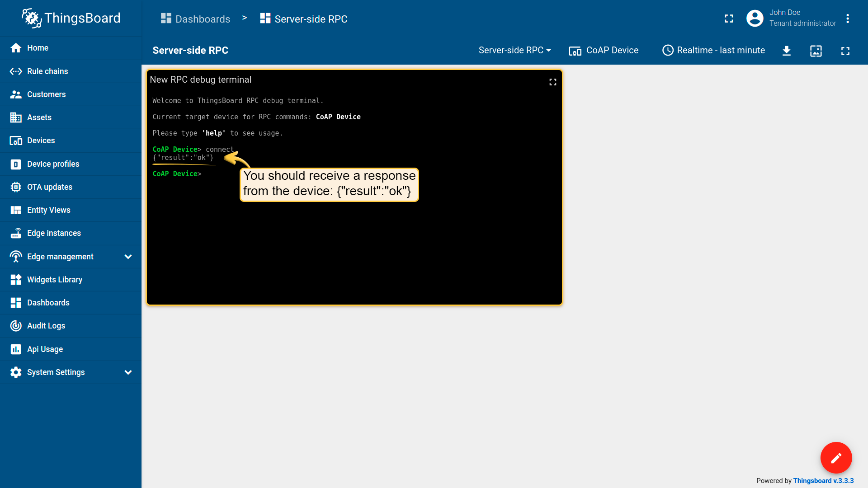Open the Server-side RPC state dropdown
The height and width of the screenshot is (488, 868).
pyautogui.click(x=515, y=51)
